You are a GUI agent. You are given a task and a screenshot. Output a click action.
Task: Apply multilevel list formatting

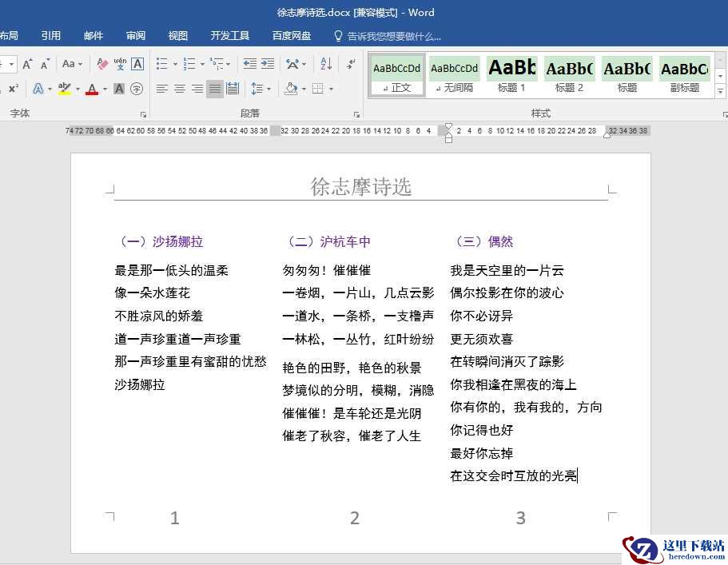217,64
